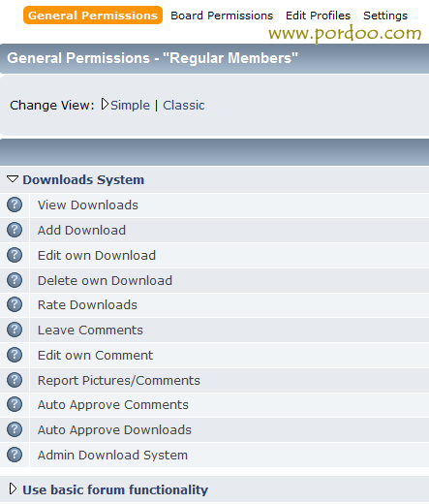Click help icon beside Rate Downloads
The image size is (429, 504).
click(x=15, y=304)
